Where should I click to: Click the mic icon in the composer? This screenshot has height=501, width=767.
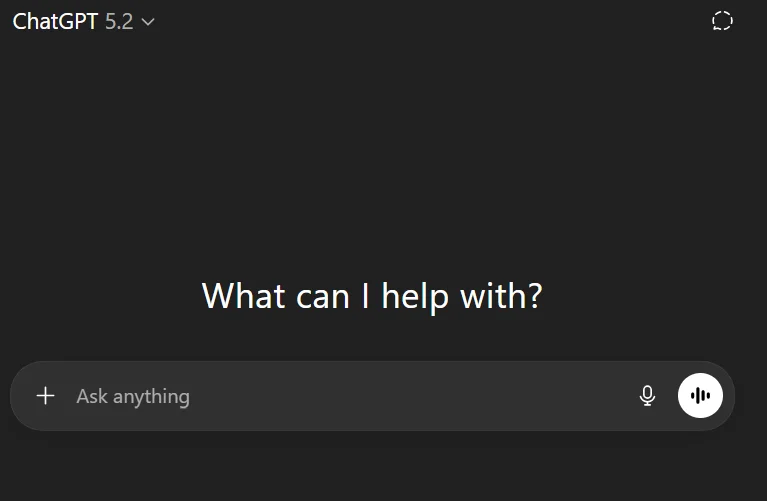(x=647, y=396)
